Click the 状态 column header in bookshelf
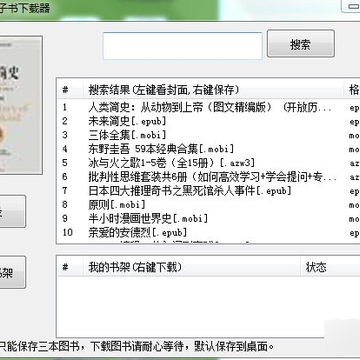The width and height of the screenshot is (360, 360). [330, 267]
